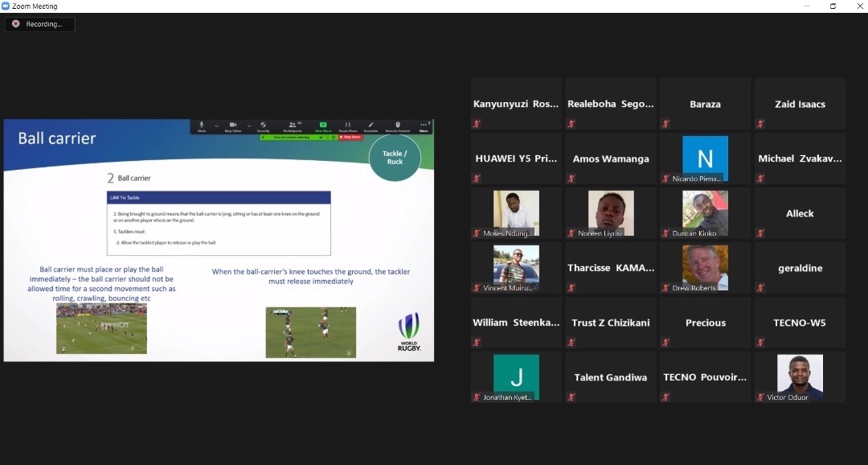The width and height of the screenshot is (868, 465).
Task: Click the Recording indicator at top left
Action: pos(39,24)
